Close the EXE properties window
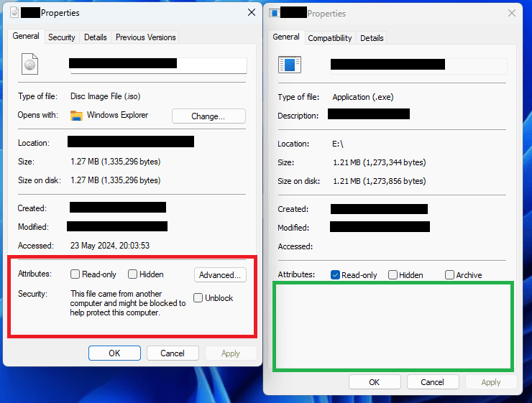The height and width of the screenshot is (403, 532). coord(512,13)
